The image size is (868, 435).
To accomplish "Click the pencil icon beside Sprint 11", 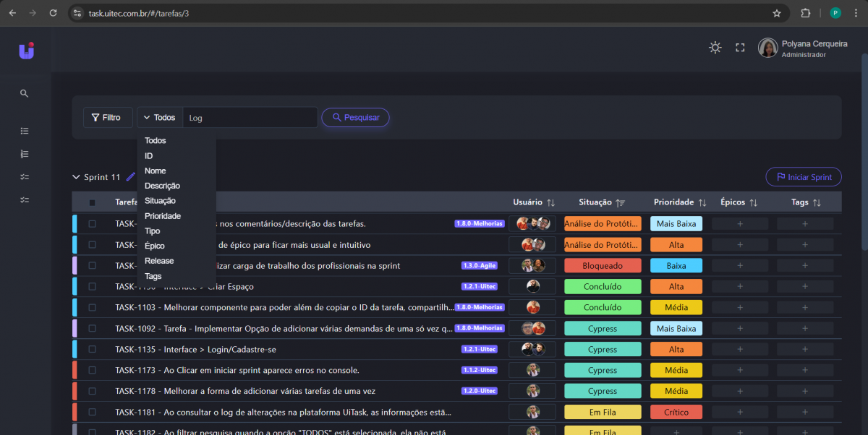I will tap(131, 177).
